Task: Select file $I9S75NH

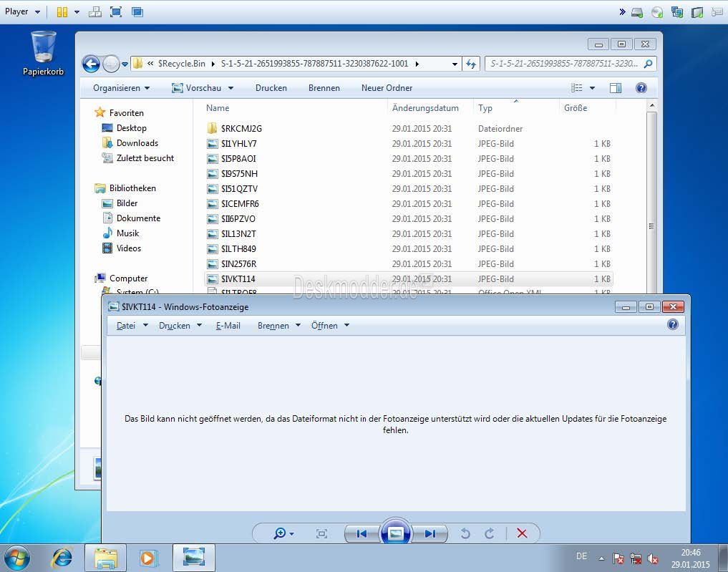Action: click(409, 174)
